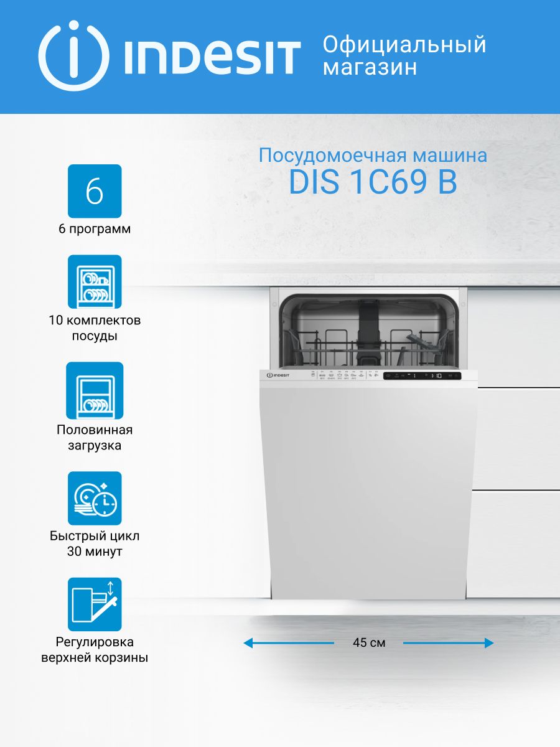Click the '45 см' width dimension text
Viewport: 560px width, 747px height.
pos(369,643)
